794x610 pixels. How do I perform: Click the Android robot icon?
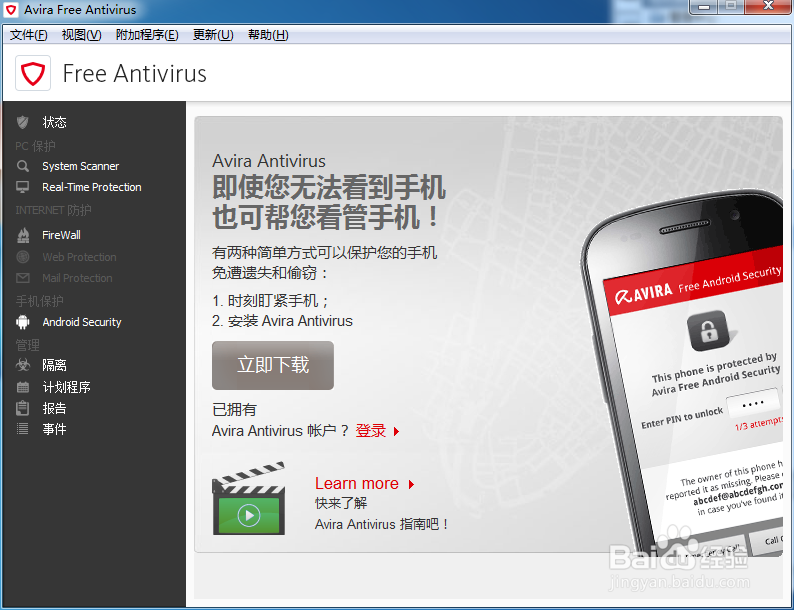click(23, 322)
